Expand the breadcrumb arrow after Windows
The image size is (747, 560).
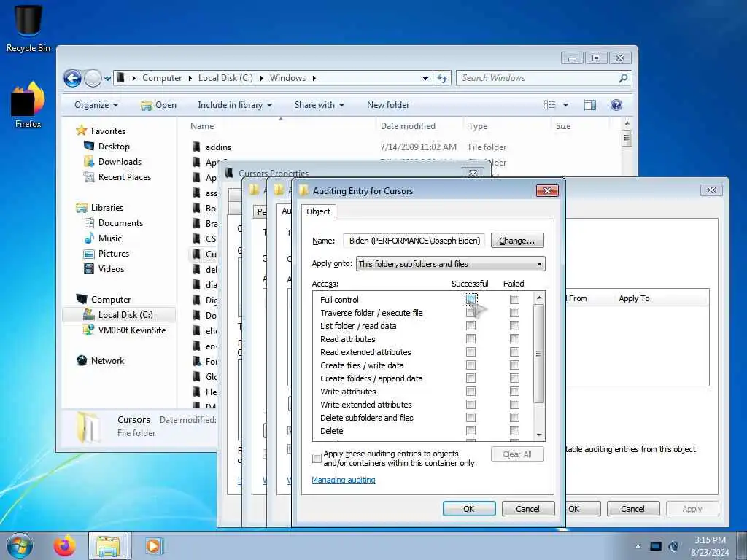point(314,78)
